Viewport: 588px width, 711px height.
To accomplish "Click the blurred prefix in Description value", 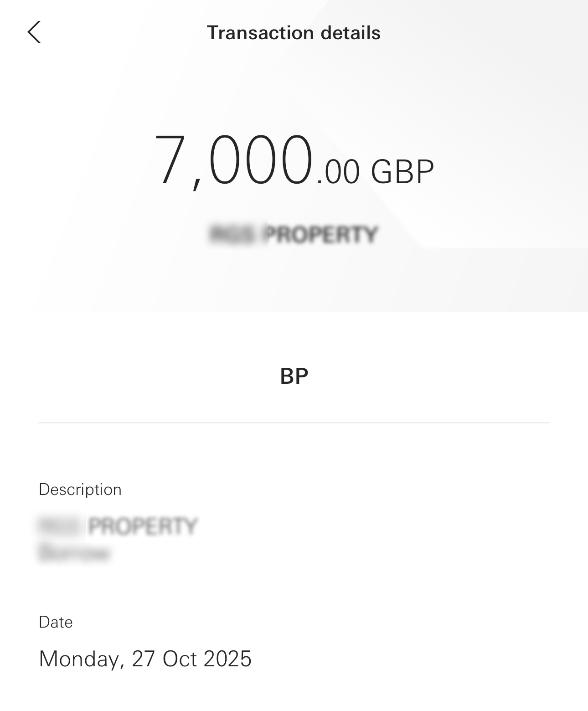I will (x=62, y=526).
